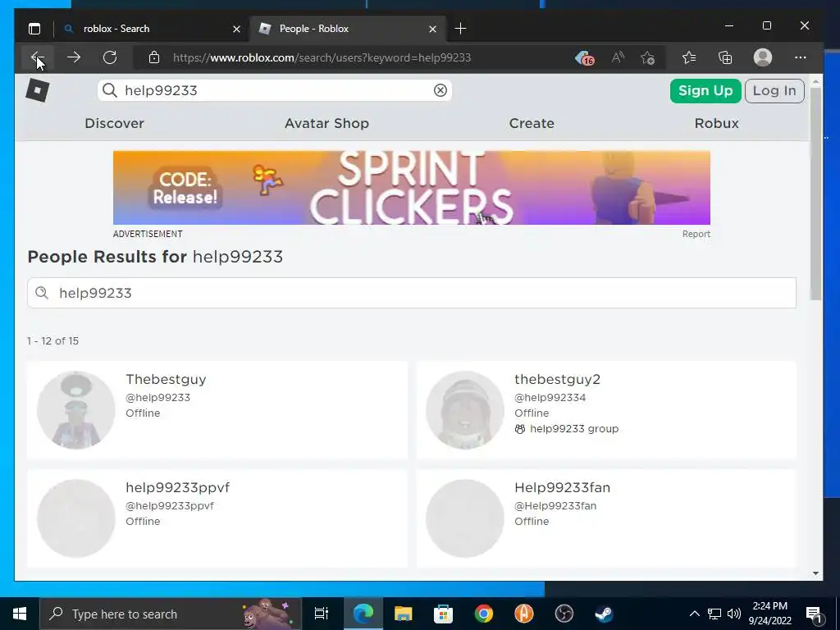The width and height of the screenshot is (840, 630).
Task: Focus the people results search field
Action: (412, 293)
